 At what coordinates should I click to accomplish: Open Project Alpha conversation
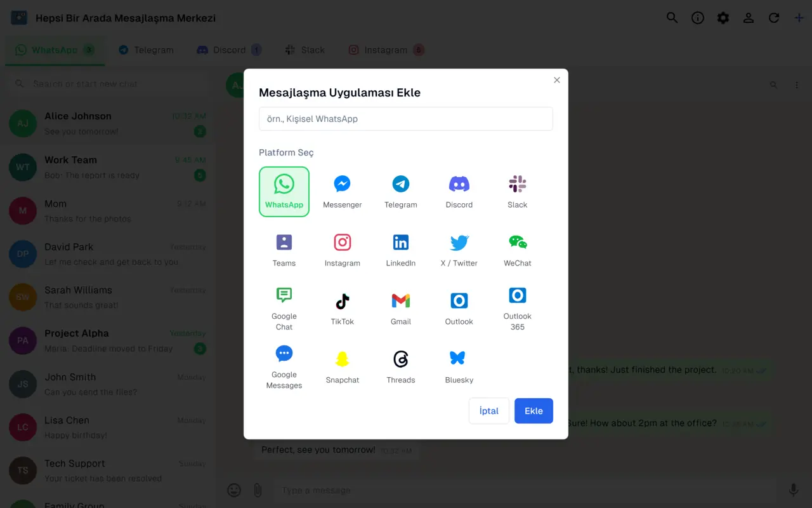click(x=108, y=340)
